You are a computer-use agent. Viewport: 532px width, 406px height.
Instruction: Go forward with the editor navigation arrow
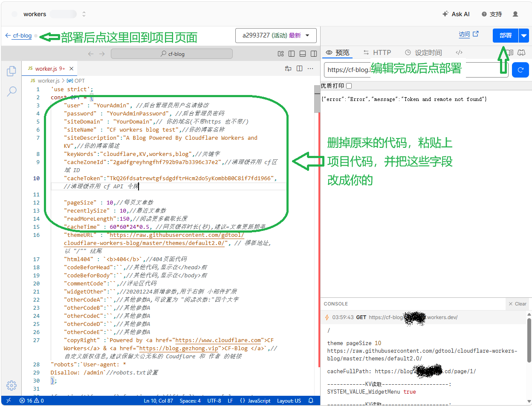pos(102,54)
